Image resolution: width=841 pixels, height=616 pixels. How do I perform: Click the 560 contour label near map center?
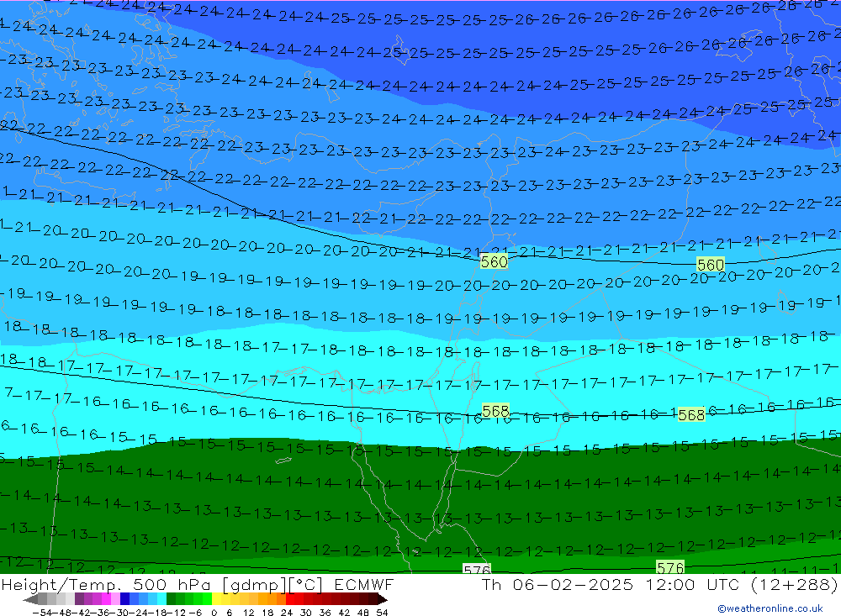click(x=494, y=261)
